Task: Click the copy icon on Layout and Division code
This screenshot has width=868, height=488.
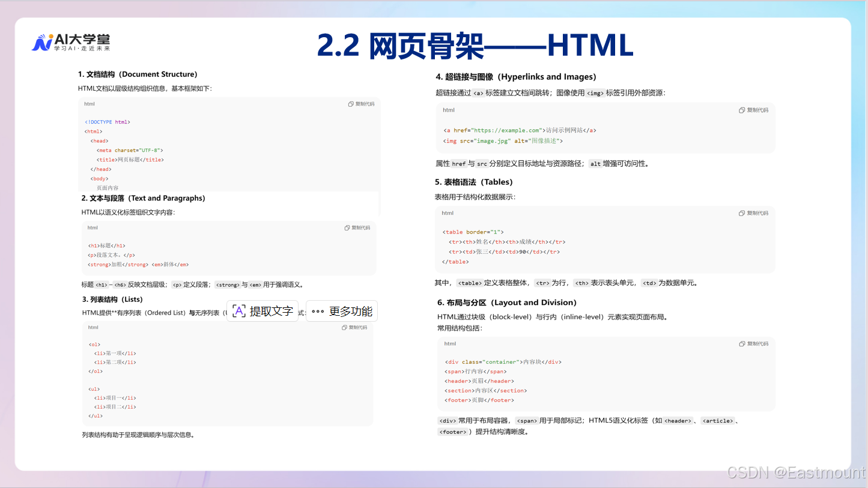Action: [x=742, y=343]
